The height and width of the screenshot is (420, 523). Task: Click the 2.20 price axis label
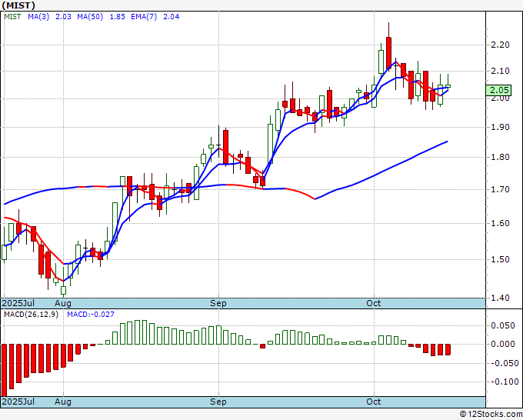(x=501, y=45)
